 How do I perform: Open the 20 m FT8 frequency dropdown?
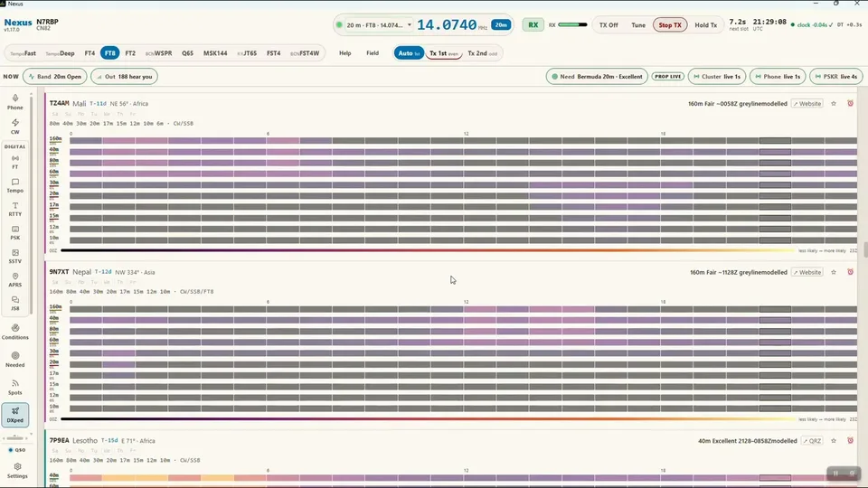pyautogui.click(x=378, y=25)
